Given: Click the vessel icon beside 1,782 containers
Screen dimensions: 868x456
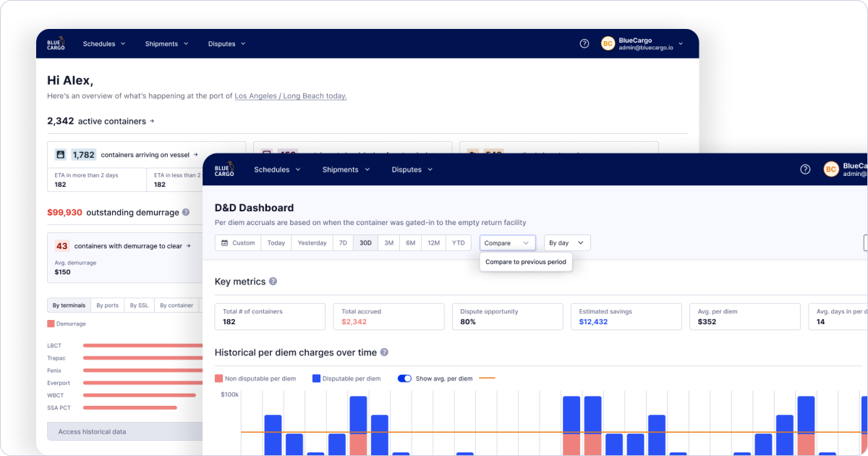Looking at the screenshot, I should coord(61,154).
